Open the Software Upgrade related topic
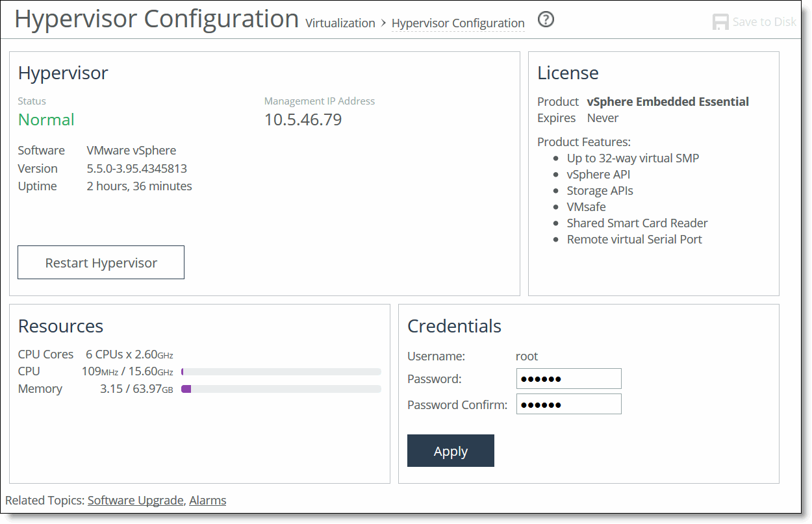Image resolution: width=812 pixels, height=524 pixels. (x=135, y=500)
